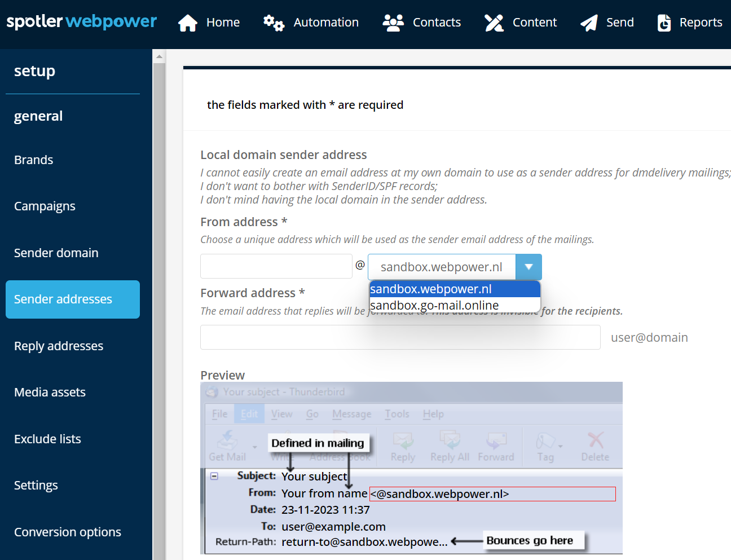This screenshot has height=560, width=731.
Task: Click the spotler webpower logo
Action: pos(82,21)
